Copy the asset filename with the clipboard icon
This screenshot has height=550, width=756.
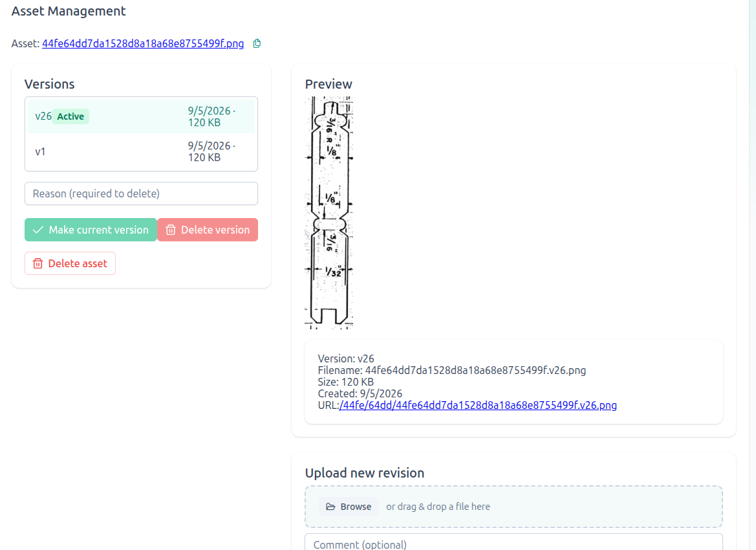(x=257, y=43)
